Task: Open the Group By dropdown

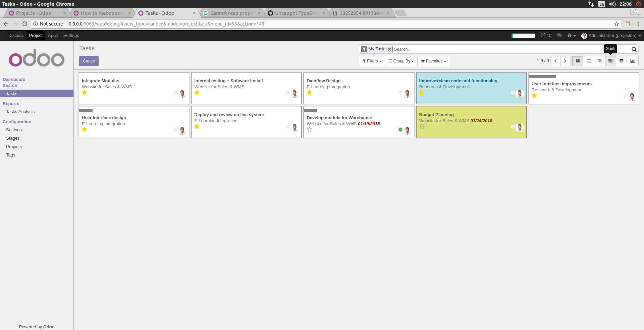Action: click(x=401, y=61)
